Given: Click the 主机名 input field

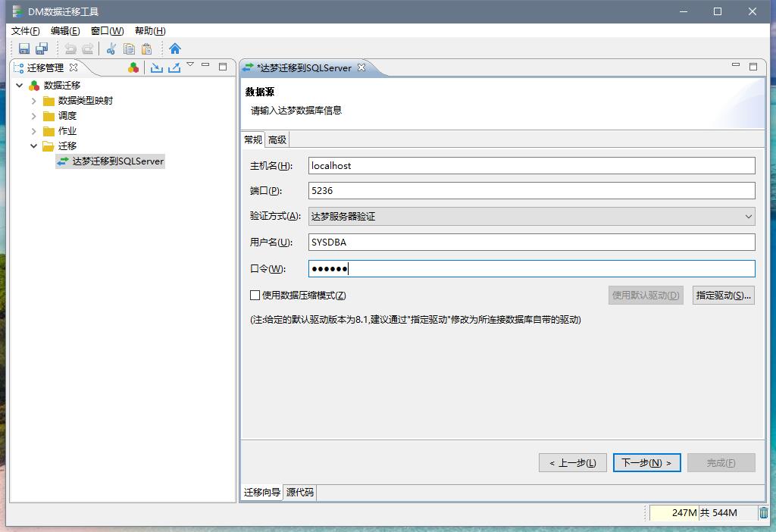Looking at the screenshot, I should pyautogui.click(x=531, y=166).
